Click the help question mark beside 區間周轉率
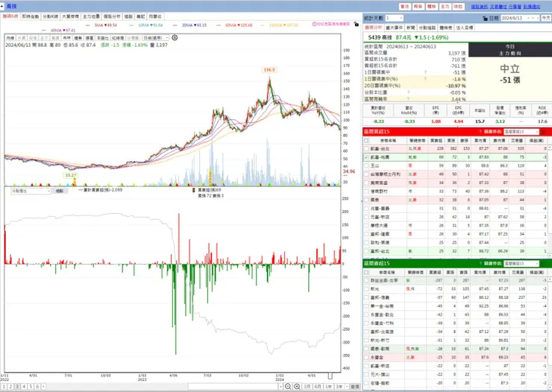552x392 pixels. point(408,99)
